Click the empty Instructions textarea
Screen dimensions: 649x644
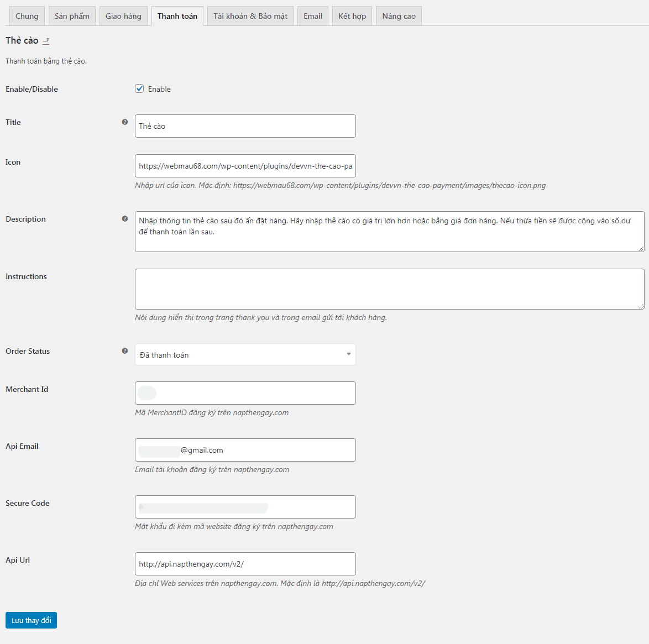pyautogui.click(x=390, y=289)
